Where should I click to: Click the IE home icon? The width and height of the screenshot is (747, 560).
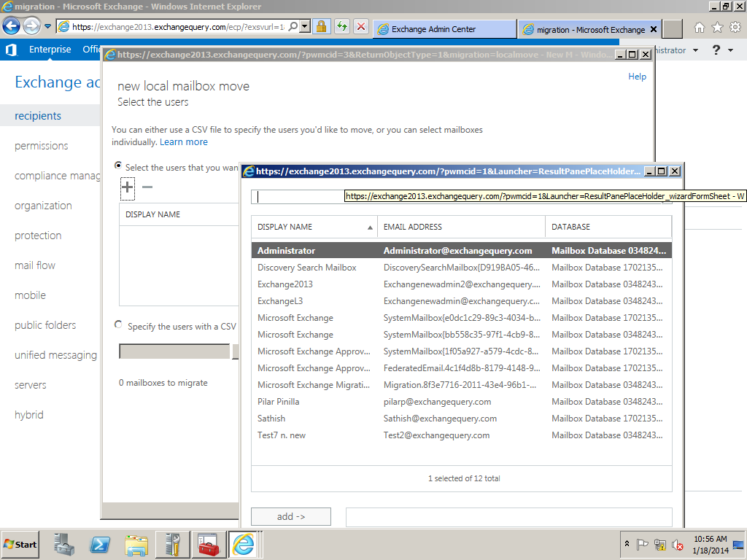coord(699,28)
